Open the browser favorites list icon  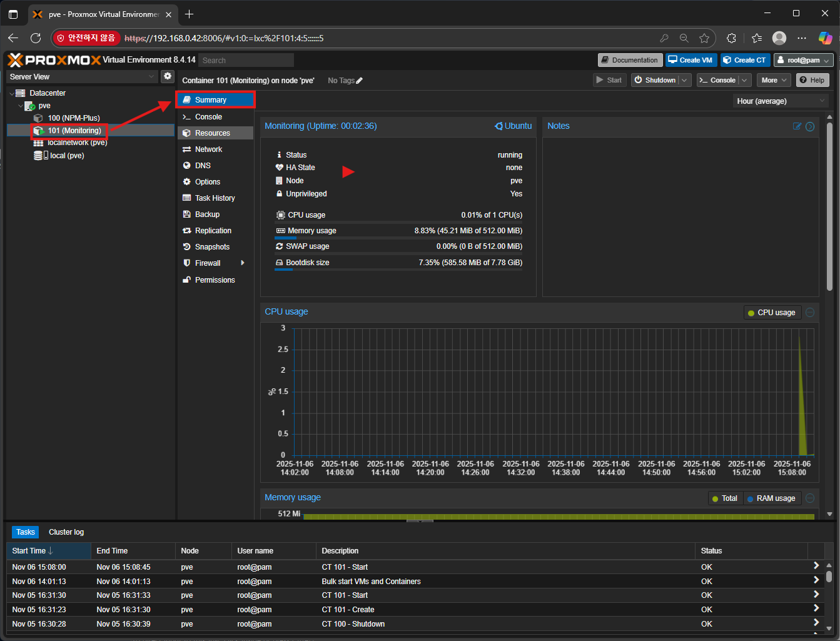click(x=757, y=38)
